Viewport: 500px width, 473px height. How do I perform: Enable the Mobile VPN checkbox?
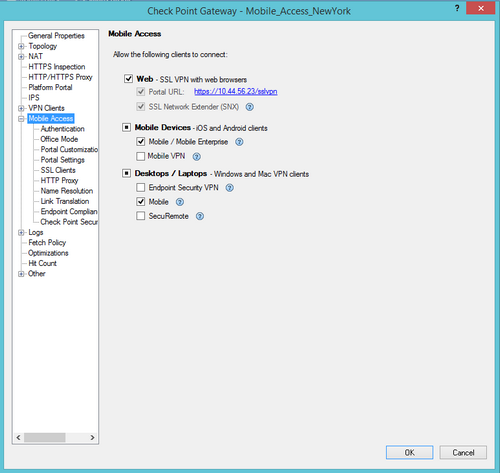(x=141, y=156)
